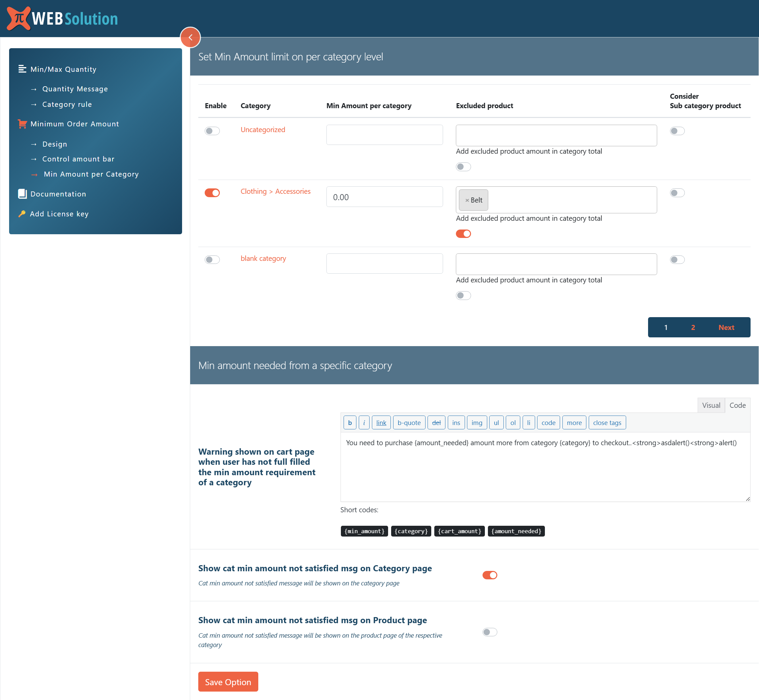Click Min Amount field for Accessories
Viewport: 759px width, 700px height.
tap(384, 197)
